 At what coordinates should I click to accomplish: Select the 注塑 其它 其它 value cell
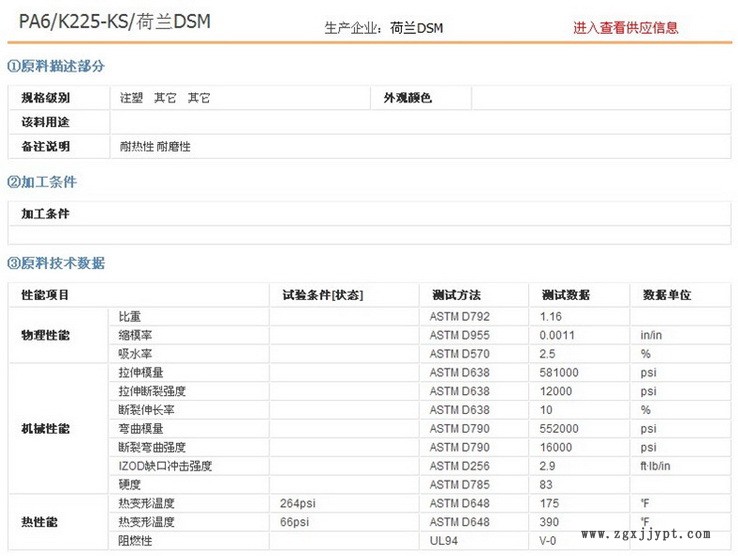[x=240, y=98]
